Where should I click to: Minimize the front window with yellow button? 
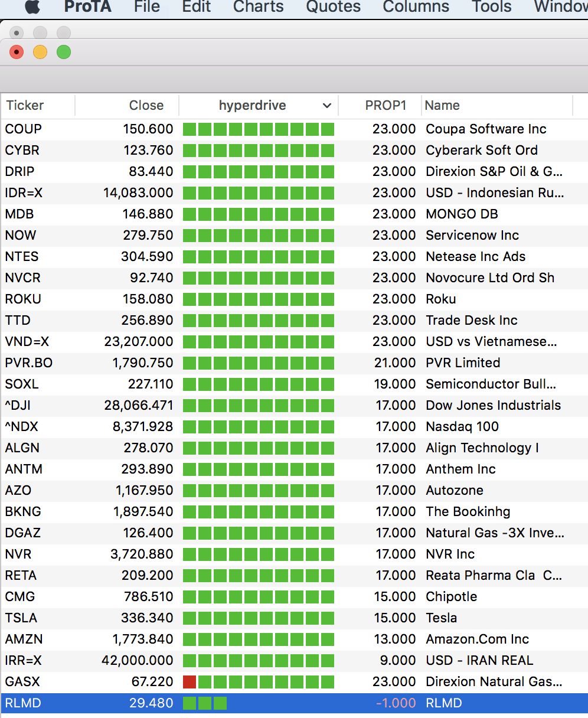[40, 53]
